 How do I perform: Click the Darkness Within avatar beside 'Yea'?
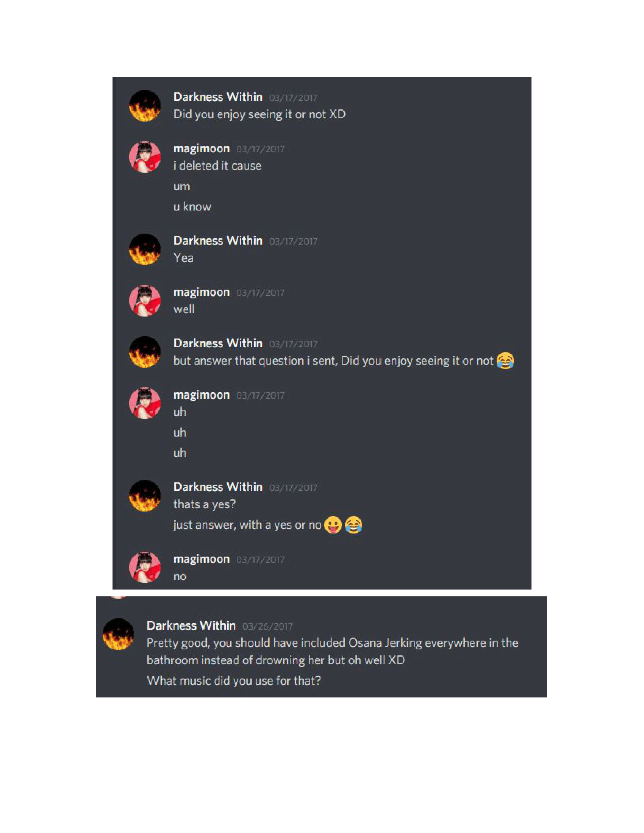pyautogui.click(x=145, y=250)
